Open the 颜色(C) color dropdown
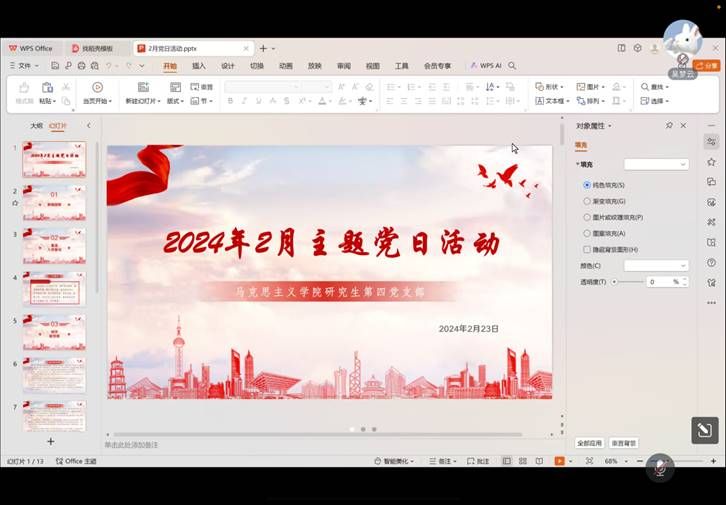The width and height of the screenshot is (726, 505). [x=656, y=266]
